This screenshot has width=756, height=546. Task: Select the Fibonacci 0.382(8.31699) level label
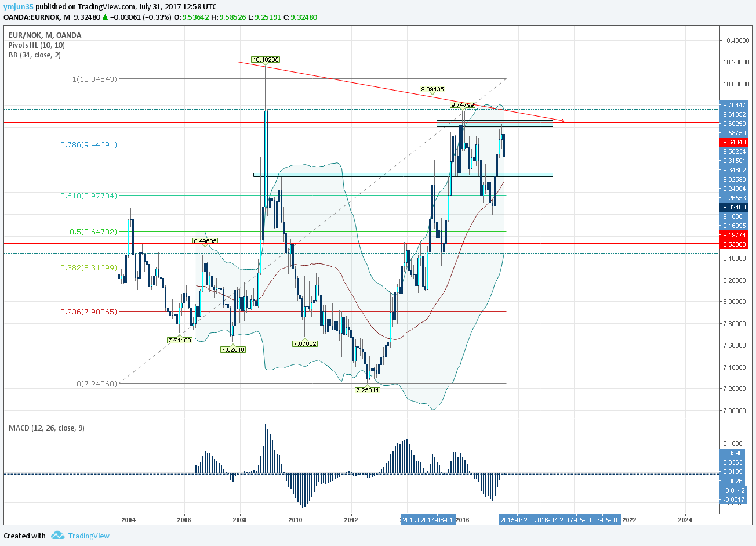click(x=89, y=267)
